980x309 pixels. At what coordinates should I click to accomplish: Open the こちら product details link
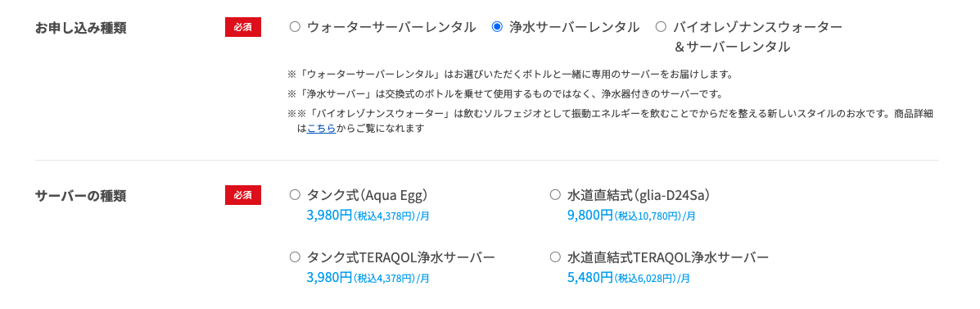coord(321,128)
